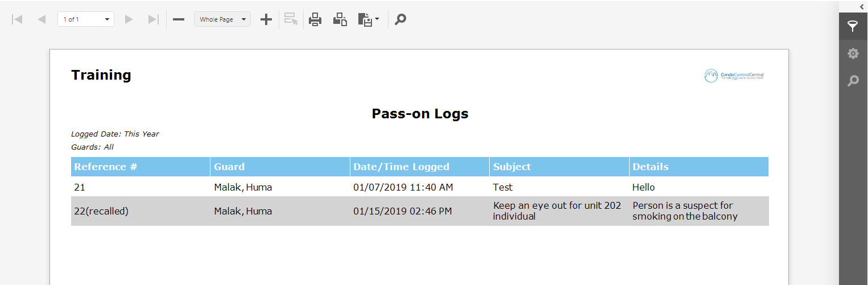
Task: Open the search panel in the right sidebar
Action: pyautogui.click(x=853, y=81)
